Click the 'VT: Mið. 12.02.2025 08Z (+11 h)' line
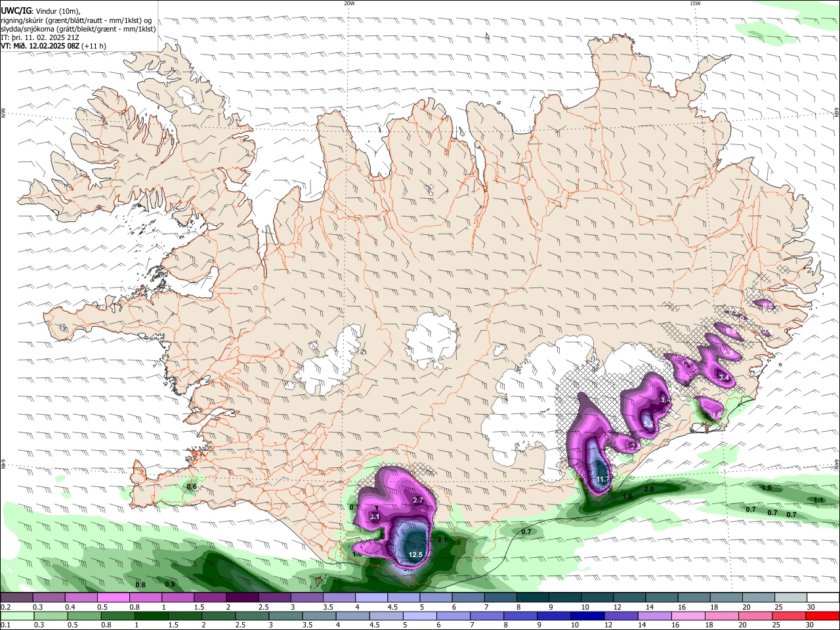840x630 pixels. [54, 46]
